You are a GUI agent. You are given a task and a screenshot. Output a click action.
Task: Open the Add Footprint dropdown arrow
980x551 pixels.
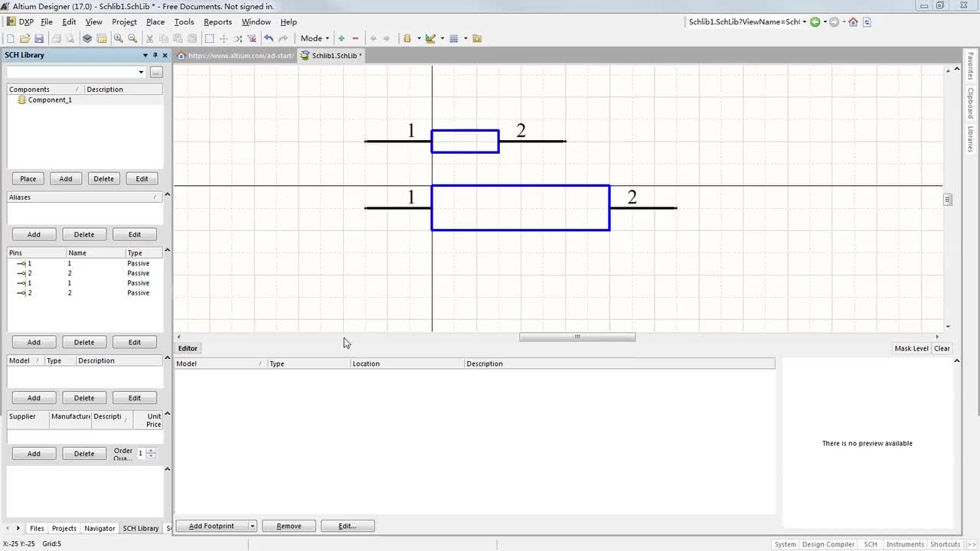(252, 527)
